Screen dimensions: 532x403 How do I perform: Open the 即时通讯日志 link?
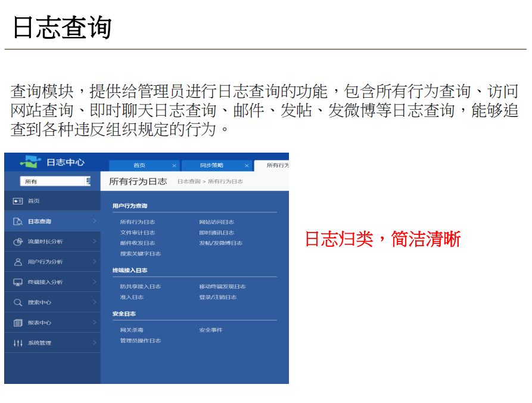tap(216, 232)
